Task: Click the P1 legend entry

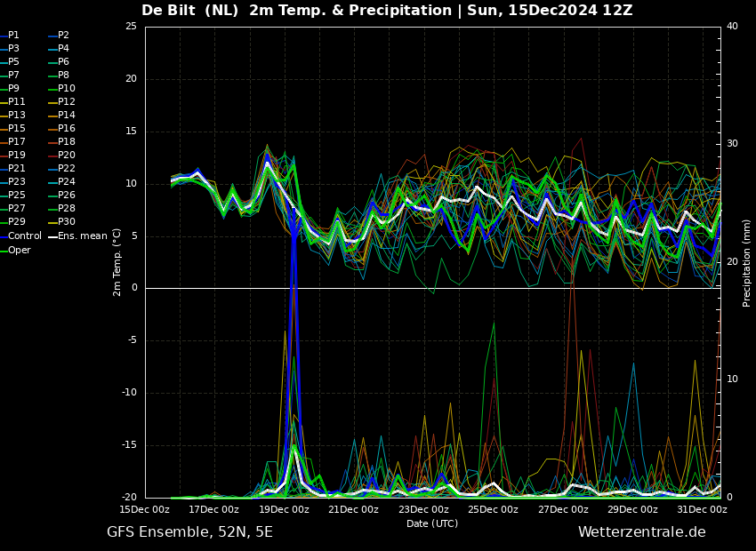Action: (13, 36)
